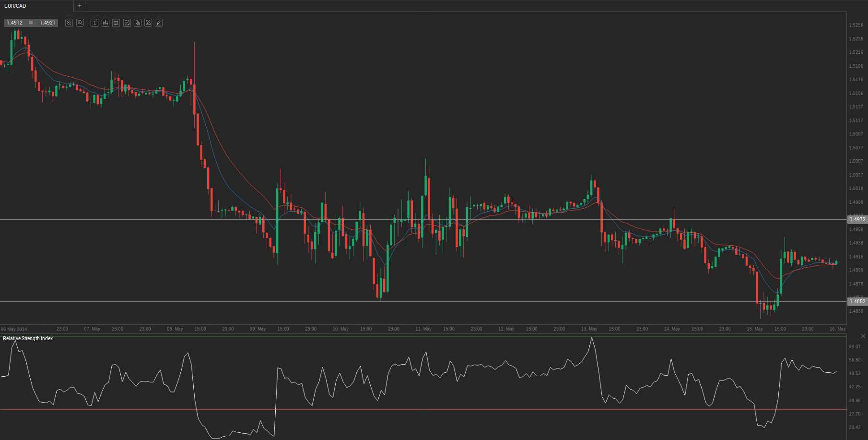
Task: Click the zoom out magnifier icon
Action: tap(69, 23)
